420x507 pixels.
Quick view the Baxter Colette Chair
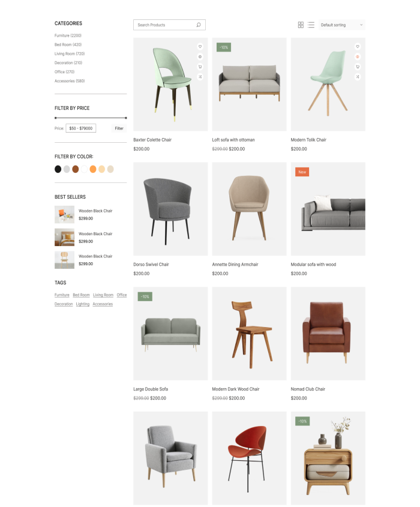[200, 56]
